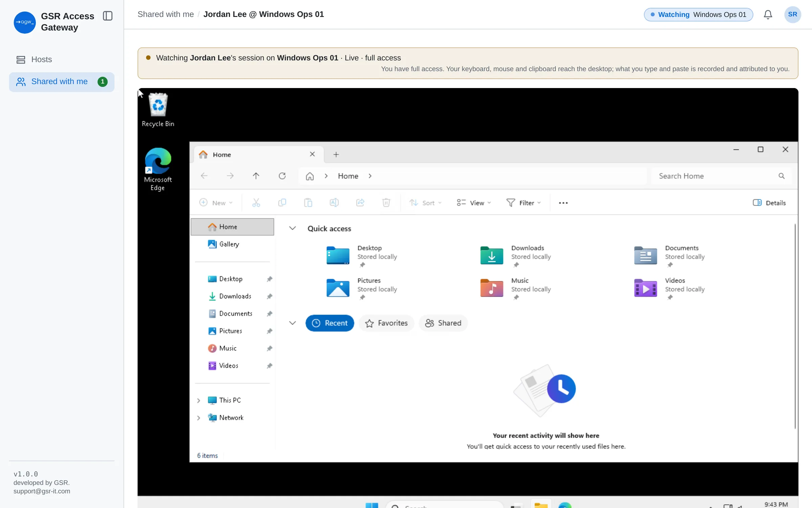This screenshot has height=508, width=812.
Task: Open the Windows Start button on taskbar
Action: [372, 505]
